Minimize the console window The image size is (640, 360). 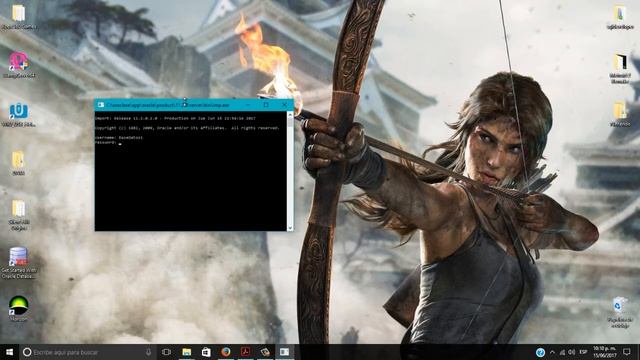pos(248,105)
